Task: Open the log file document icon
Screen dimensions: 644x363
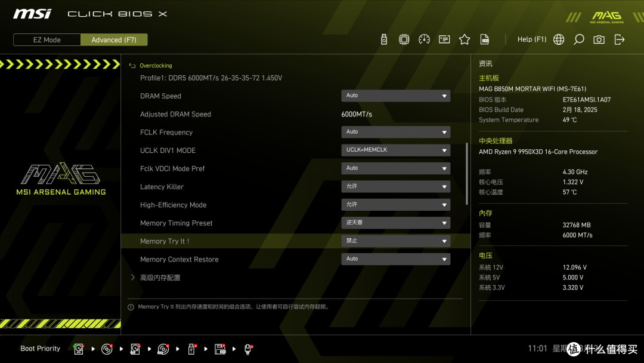Action: tap(485, 39)
